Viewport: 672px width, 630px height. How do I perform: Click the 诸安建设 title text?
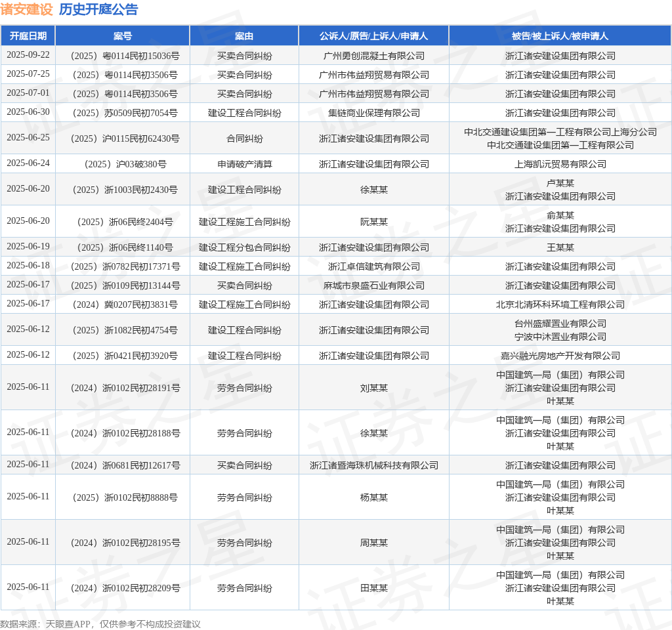pos(26,9)
